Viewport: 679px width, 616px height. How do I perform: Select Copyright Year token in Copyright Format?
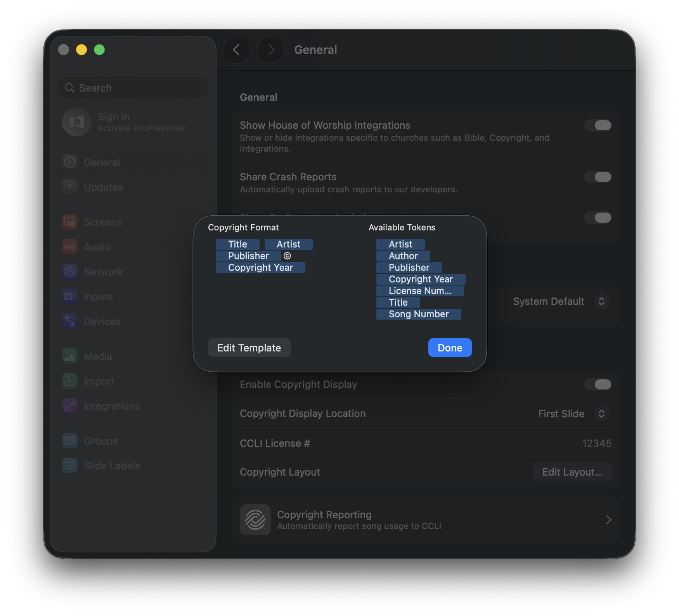coord(260,268)
